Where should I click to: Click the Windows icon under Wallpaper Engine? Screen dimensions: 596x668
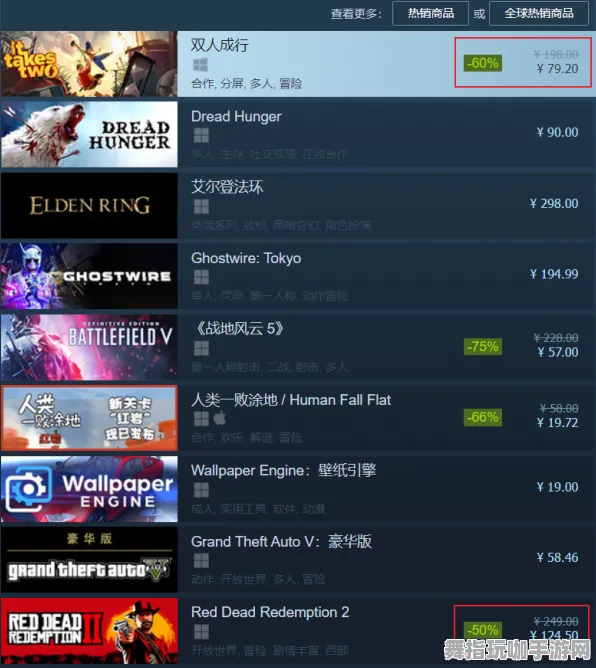201,490
